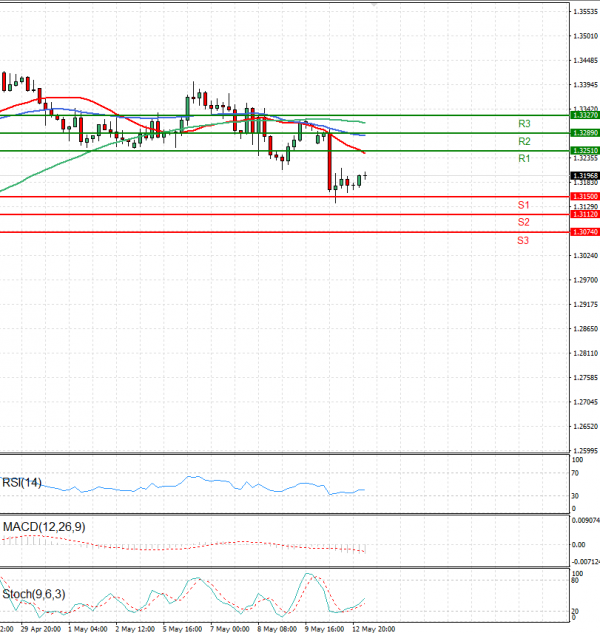The height and width of the screenshot is (633, 600).
Task: Click the 12 May 20:00 time label
Action: (373, 629)
